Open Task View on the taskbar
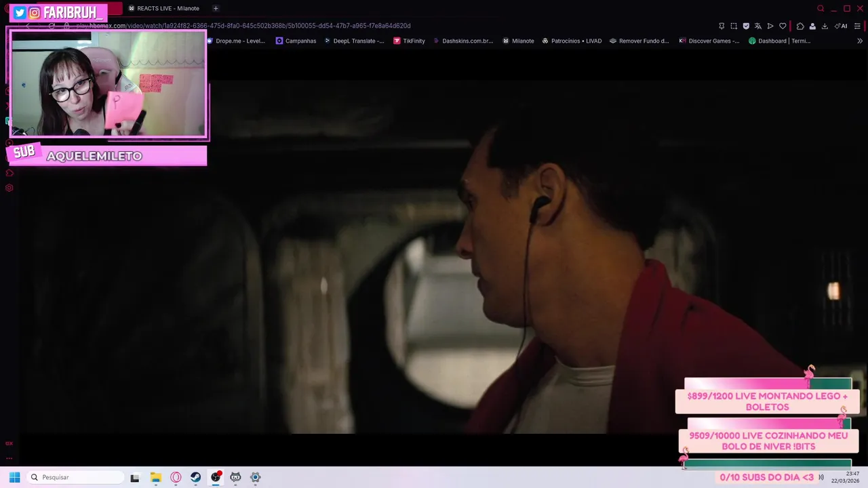The width and height of the screenshot is (868, 488). click(135, 477)
